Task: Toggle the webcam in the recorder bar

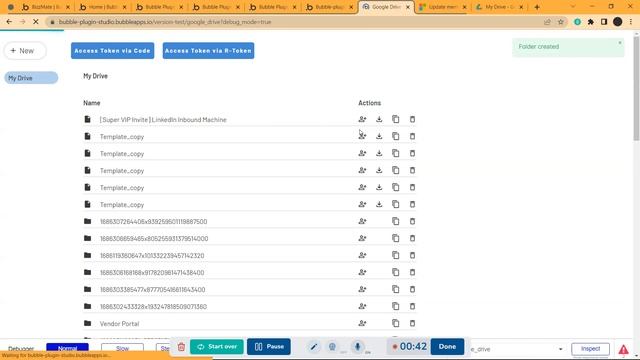Action: point(332,347)
